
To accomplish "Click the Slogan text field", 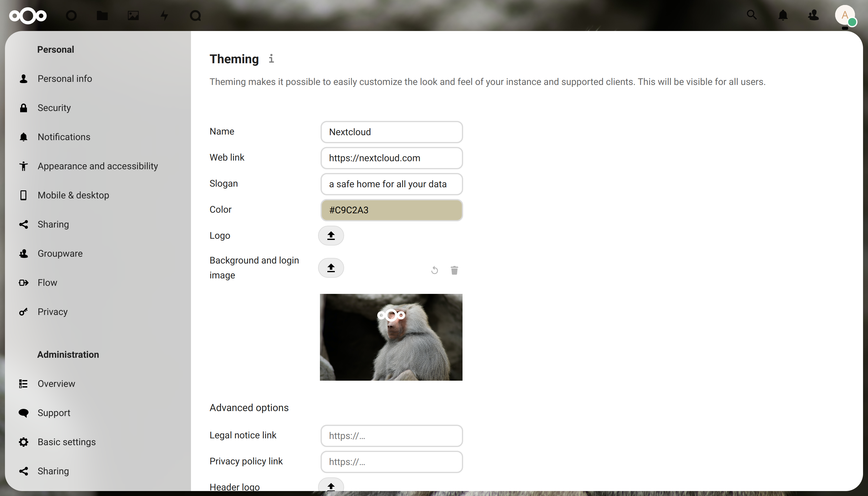I will [x=392, y=184].
